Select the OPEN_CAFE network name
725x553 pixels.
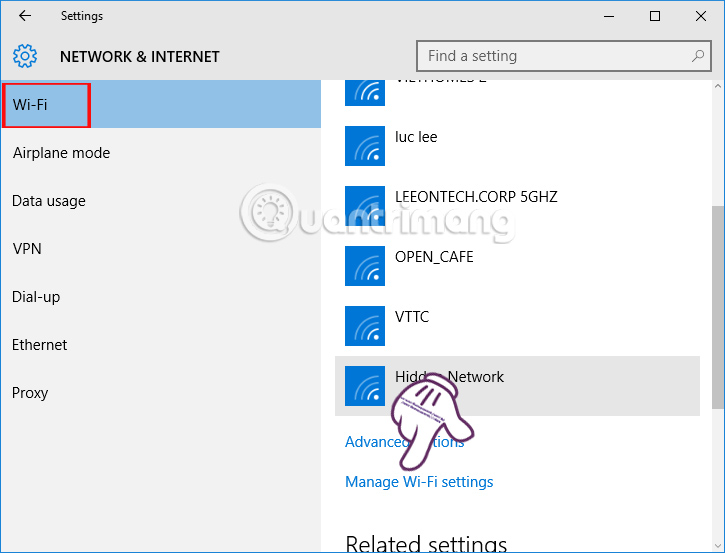(434, 257)
